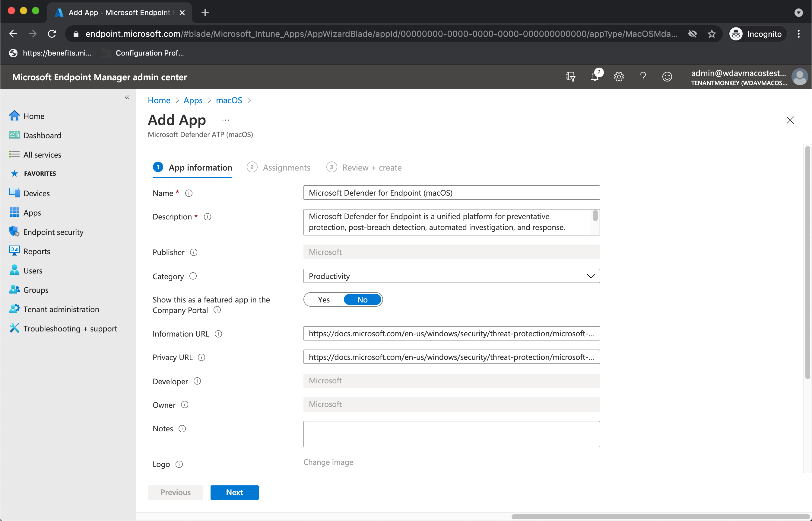This screenshot has width=812, height=521.
Task: Go to the Review + create tab
Action: (x=372, y=168)
